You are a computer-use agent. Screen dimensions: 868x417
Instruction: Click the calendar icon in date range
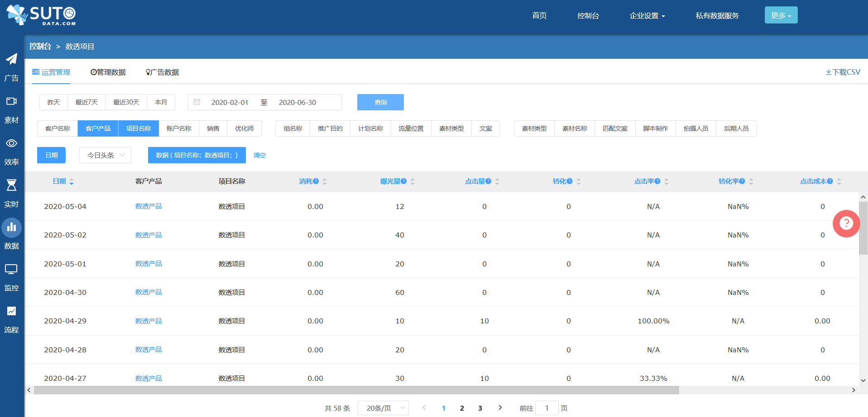pyautogui.click(x=197, y=102)
